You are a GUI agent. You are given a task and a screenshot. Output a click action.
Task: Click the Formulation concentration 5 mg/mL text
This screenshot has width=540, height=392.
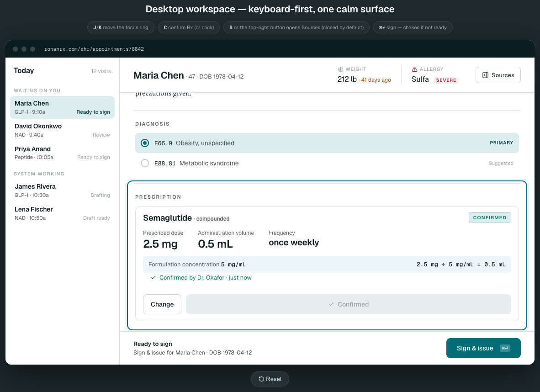click(197, 265)
